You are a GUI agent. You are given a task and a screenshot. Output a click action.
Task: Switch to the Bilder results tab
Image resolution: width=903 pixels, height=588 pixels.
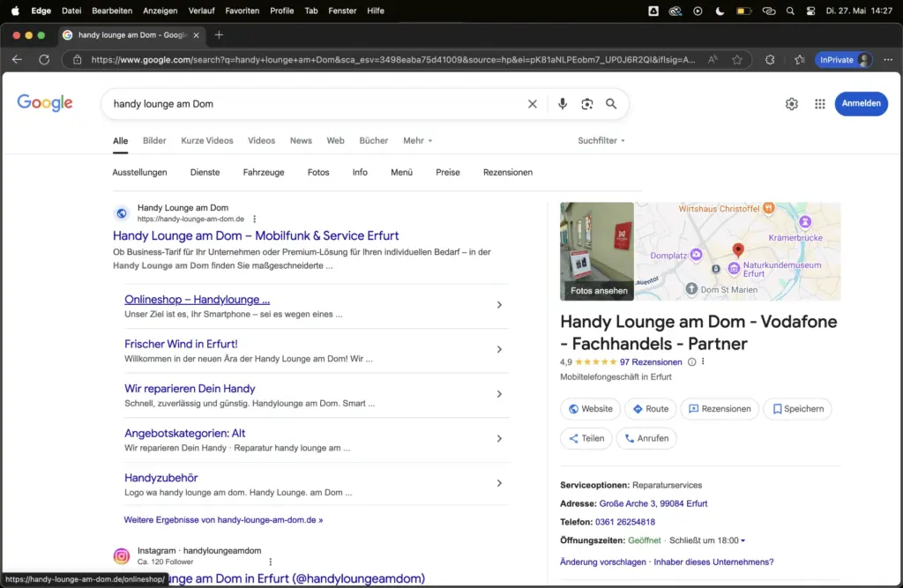coord(154,141)
